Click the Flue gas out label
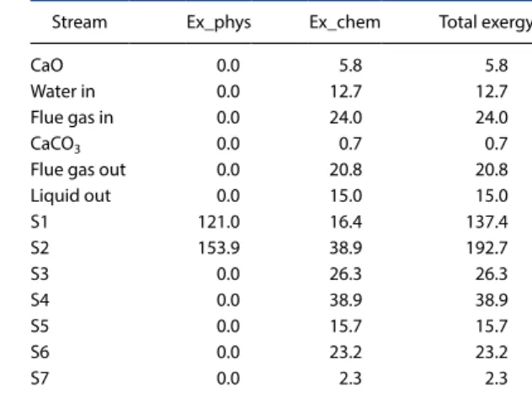The image size is (532, 397). 78,170
